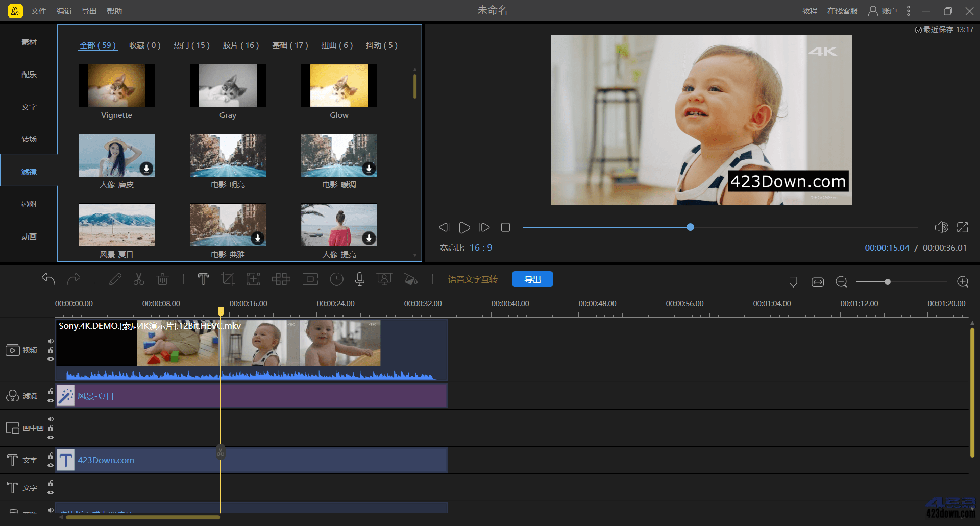Click the preview playback progress slider handle
The image size is (980, 526).
[690, 227]
